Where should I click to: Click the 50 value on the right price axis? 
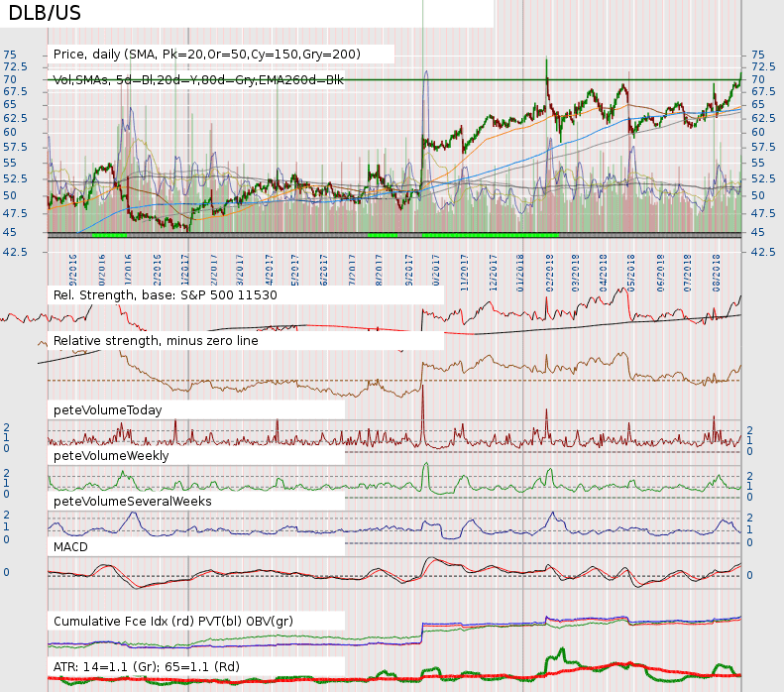click(x=758, y=195)
